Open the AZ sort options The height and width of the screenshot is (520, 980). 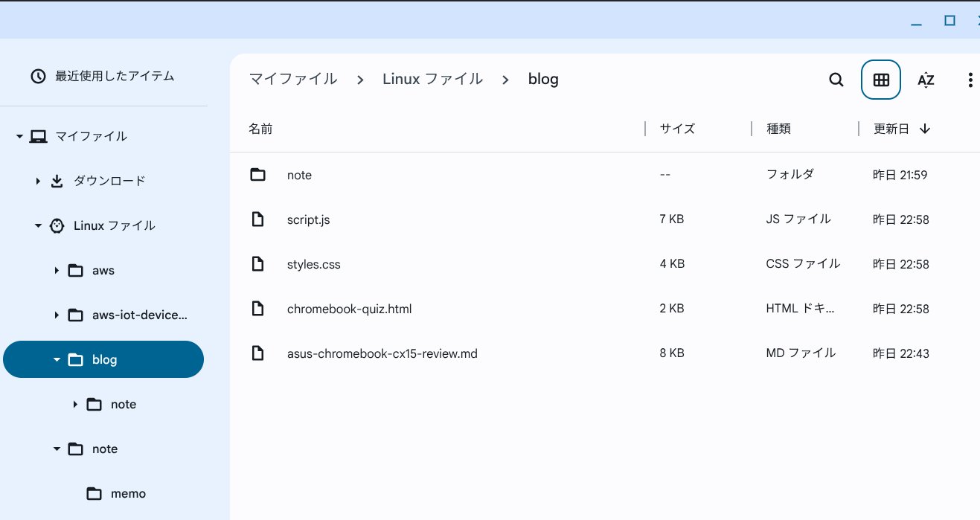click(926, 80)
